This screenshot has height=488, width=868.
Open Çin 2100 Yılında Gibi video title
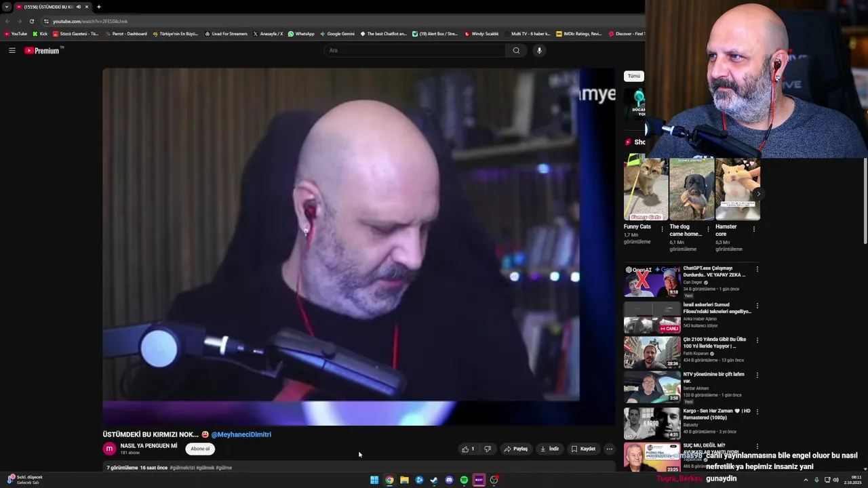[715, 342]
